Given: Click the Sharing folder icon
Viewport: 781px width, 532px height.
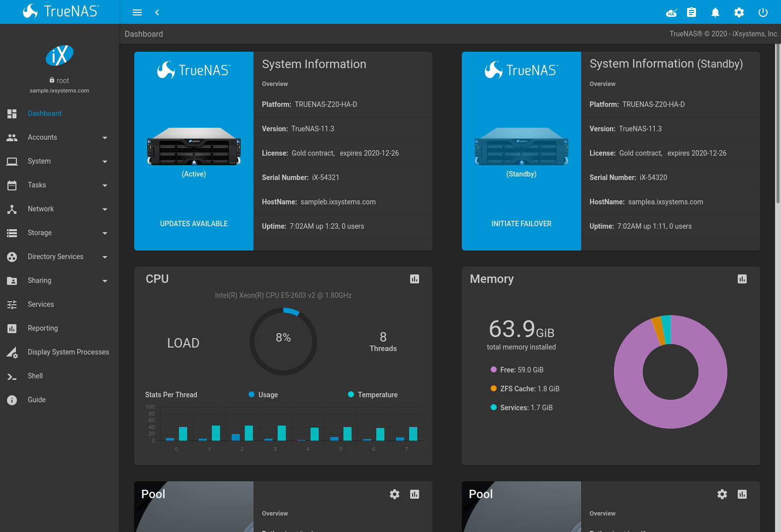Looking at the screenshot, I should pos(12,280).
